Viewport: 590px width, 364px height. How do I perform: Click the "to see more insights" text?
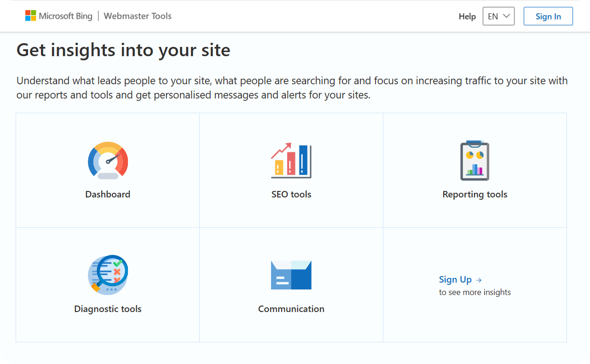coord(474,292)
